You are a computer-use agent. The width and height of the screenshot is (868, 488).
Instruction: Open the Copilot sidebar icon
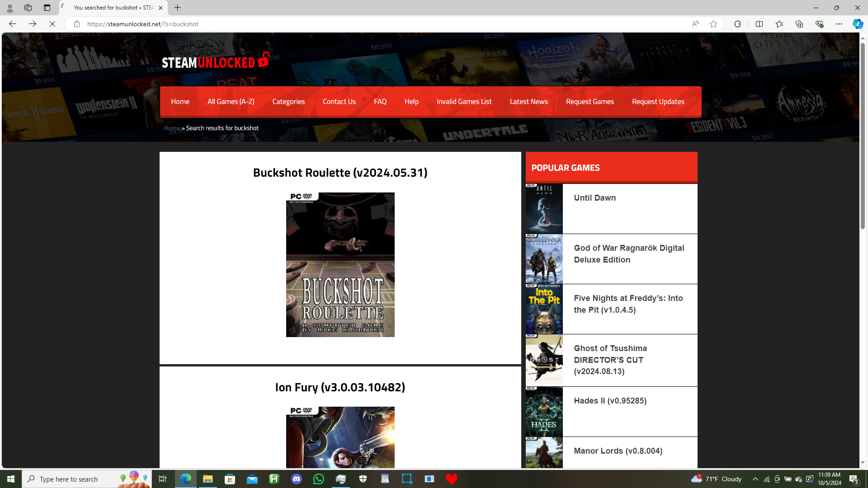857,24
